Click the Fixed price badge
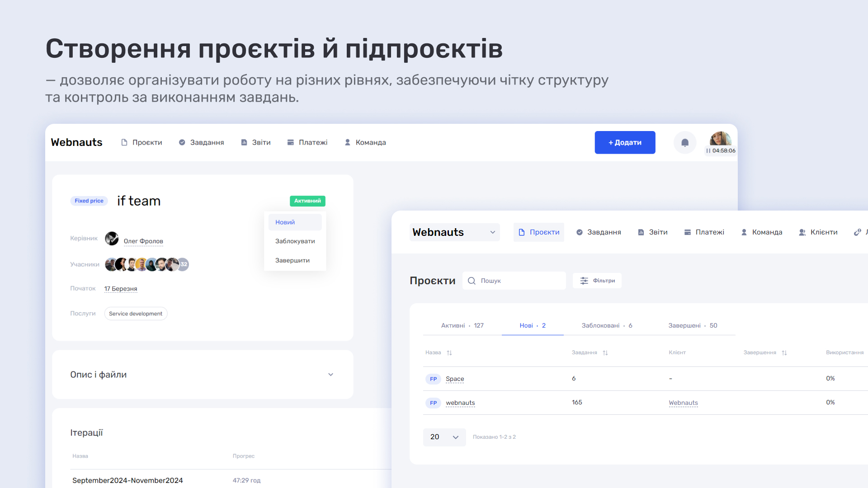 [89, 201]
